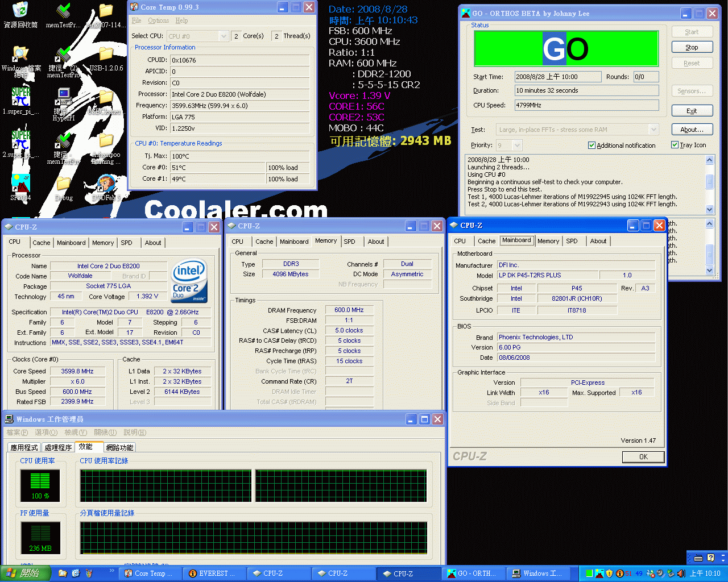Click the Internet Explorer quick launch icon
This screenshot has width=728, height=582.
pyautogui.click(x=76, y=573)
